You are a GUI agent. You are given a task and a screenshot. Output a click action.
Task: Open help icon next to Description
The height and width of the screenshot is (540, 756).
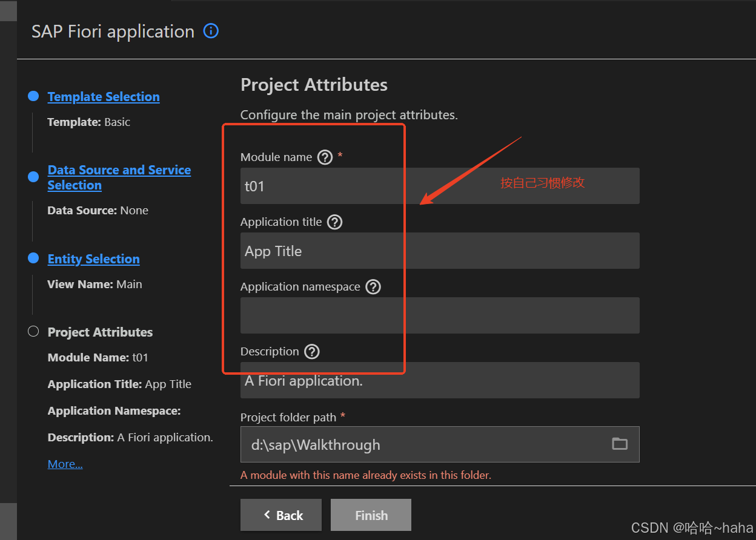tap(312, 352)
